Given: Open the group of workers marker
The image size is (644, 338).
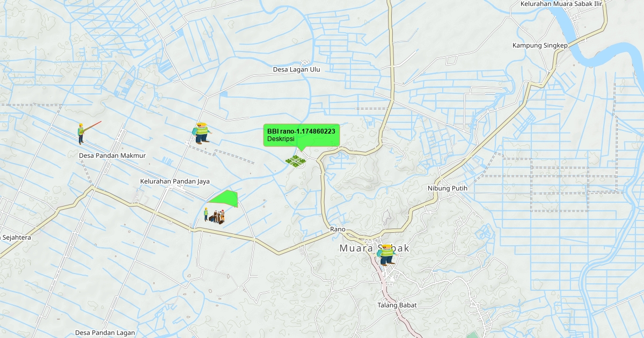Looking at the screenshot, I should click(x=215, y=216).
